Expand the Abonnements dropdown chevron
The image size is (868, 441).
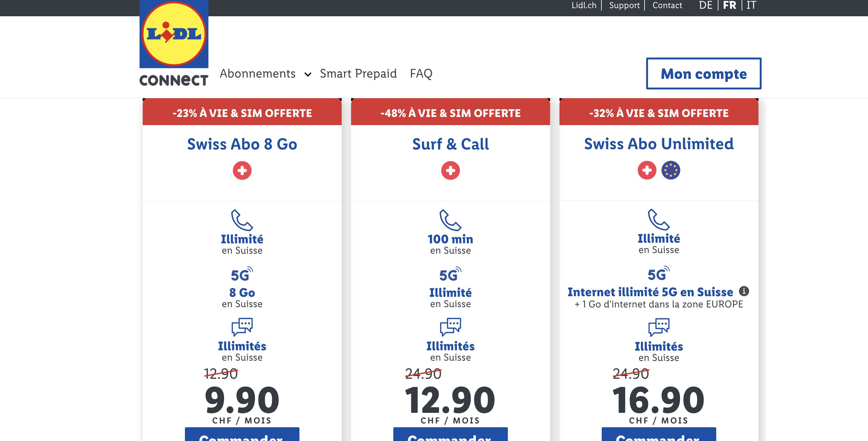(308, 74)
